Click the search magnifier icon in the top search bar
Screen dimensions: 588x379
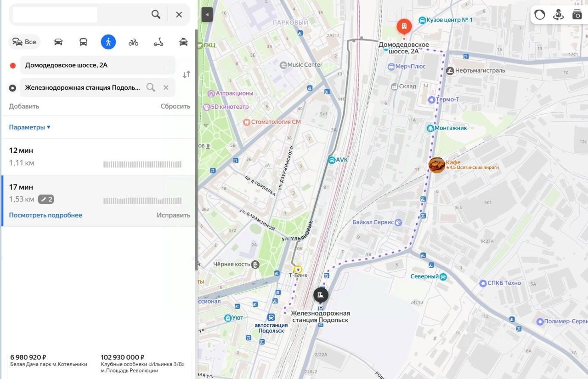[156, 15]
